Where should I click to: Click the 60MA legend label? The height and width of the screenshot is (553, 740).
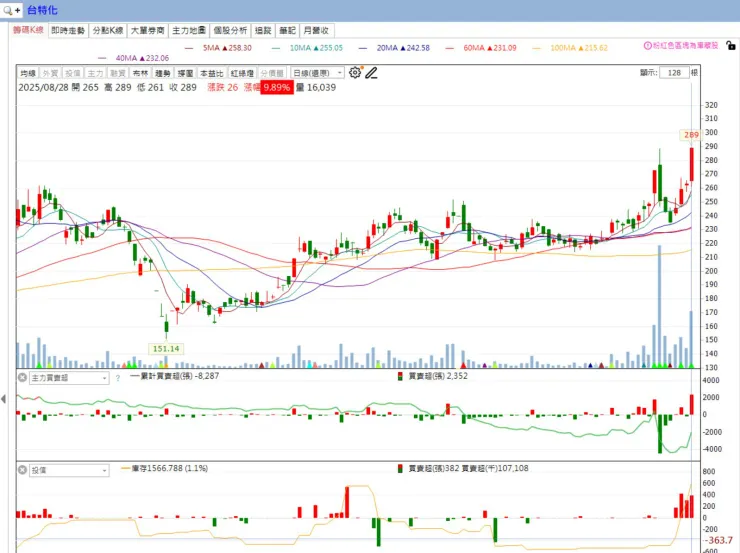pyautogui.click(x=490, y=48)
